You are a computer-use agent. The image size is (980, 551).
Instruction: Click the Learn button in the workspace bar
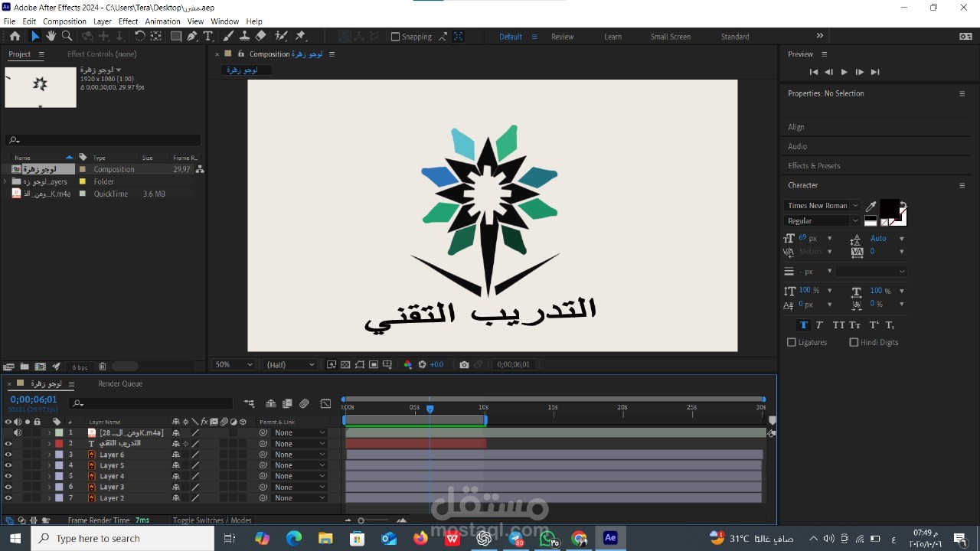point(612,36)
